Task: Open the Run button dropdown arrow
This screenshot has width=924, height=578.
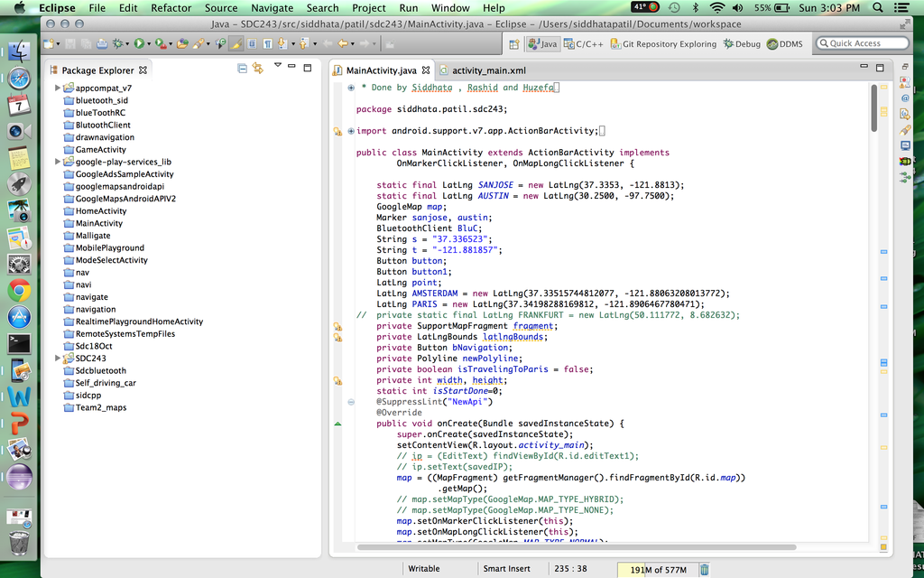Action: pos(149,44)
